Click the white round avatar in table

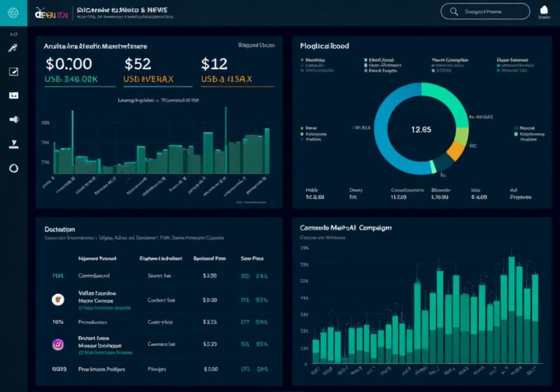pyautogui.click(x=58, y=300)
